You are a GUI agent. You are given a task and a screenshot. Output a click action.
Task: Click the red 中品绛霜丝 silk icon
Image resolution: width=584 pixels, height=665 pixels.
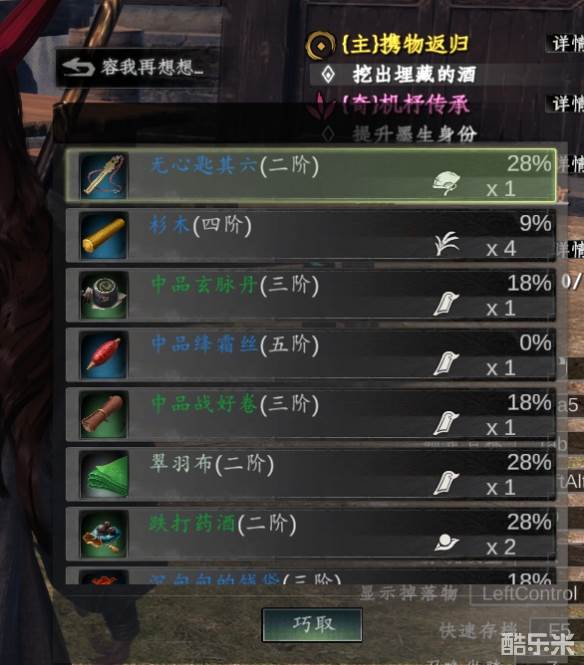(x=103, y=355)
